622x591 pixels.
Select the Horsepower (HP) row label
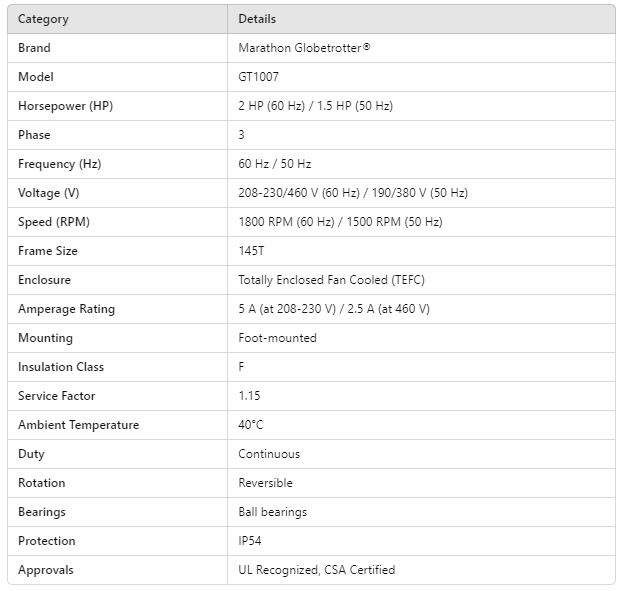tap(66, 106)
